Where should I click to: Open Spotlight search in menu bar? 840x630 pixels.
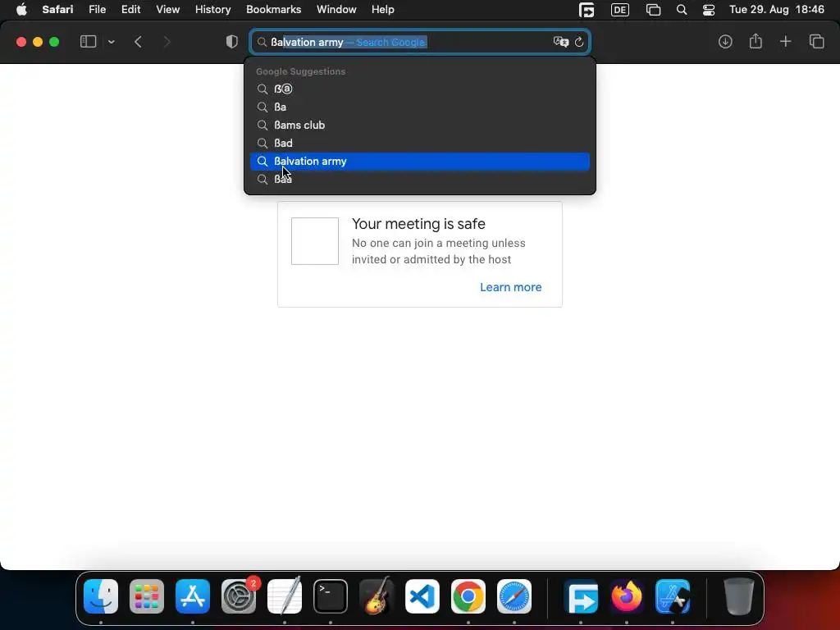tap(682, 10)
